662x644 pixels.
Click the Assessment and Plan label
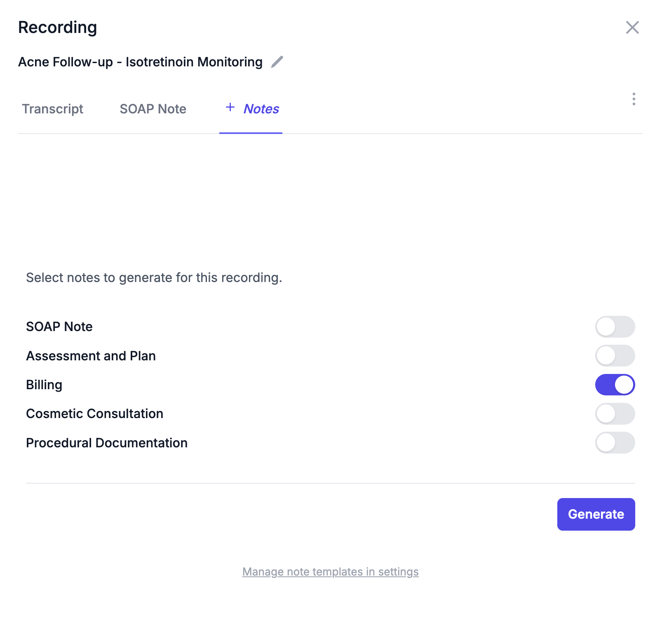(x=91, y=356)
